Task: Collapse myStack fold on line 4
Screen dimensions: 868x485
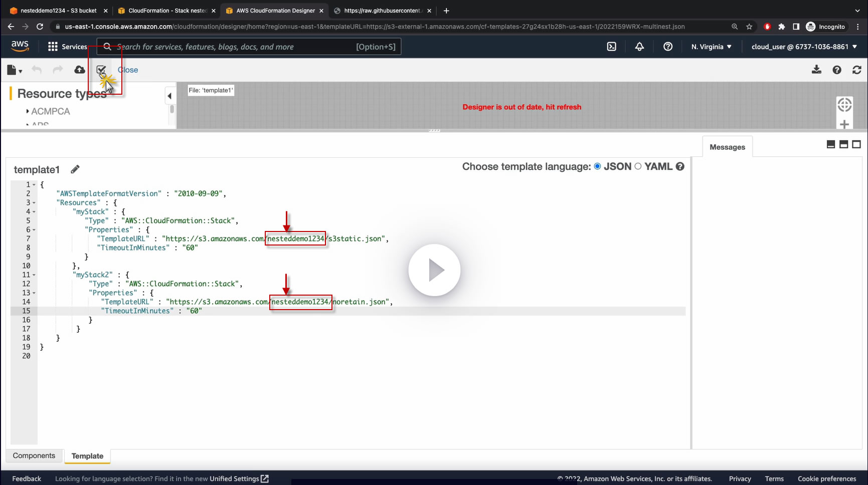Action: point(34,212)
